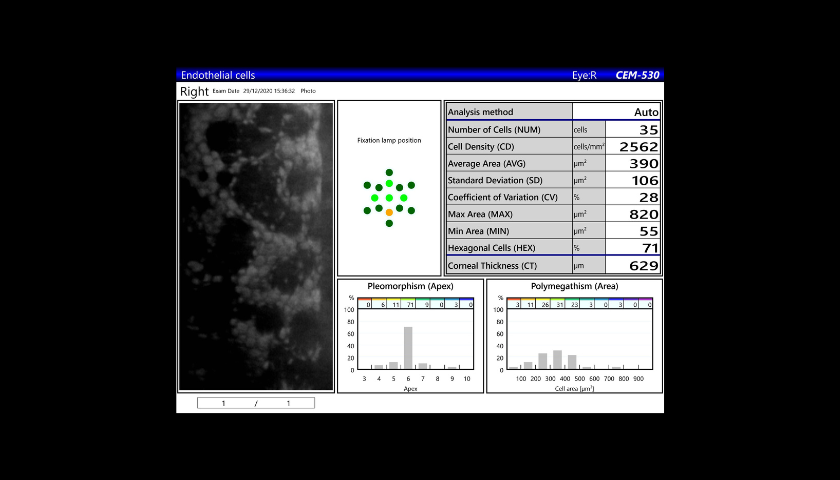Click the Photo label beside exam date
840x480 pixels.
[x=308, y=91]
